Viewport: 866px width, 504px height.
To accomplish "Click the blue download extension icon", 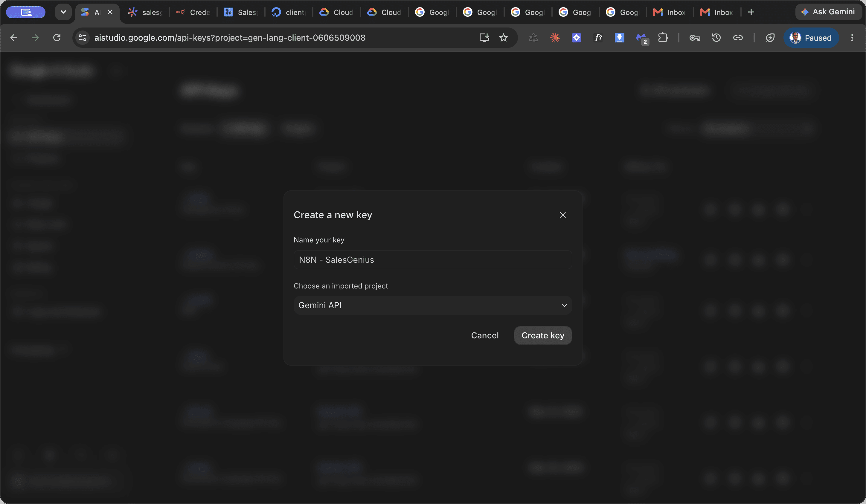I will (619, 38).
